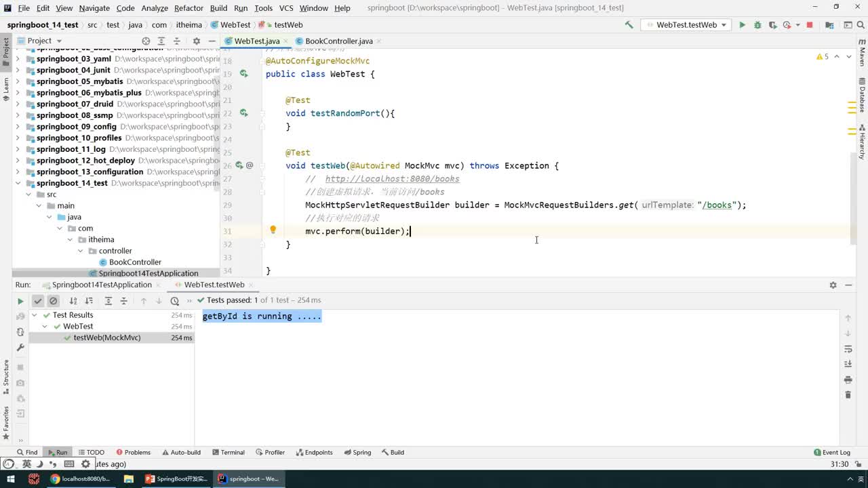Image resolution: width=868 pixels, height=488 pixels.
Task: Open the Project panel options gear
Action: (197, 41)
